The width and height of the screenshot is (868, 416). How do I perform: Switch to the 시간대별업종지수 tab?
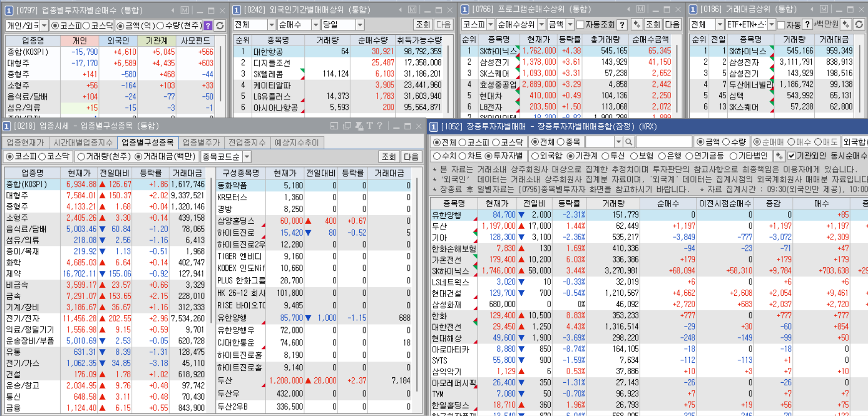pyautogui.click(x=83, y=143)
